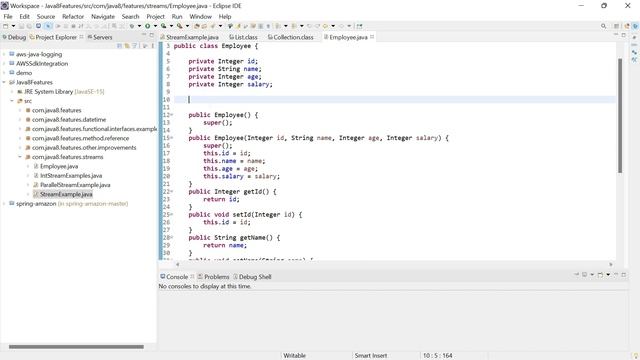Maximize the Project Explorer view
Screen dimensions: 640x360
[x=152, y=35]
